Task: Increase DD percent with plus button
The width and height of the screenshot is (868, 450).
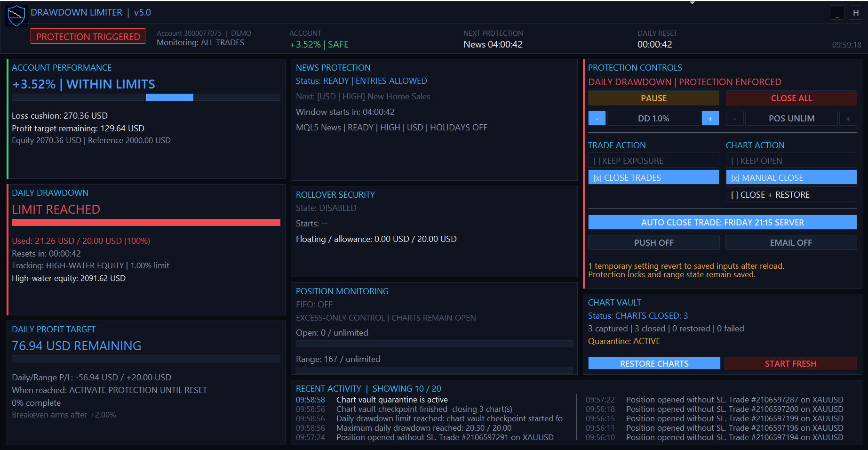Action: point(710,119)
